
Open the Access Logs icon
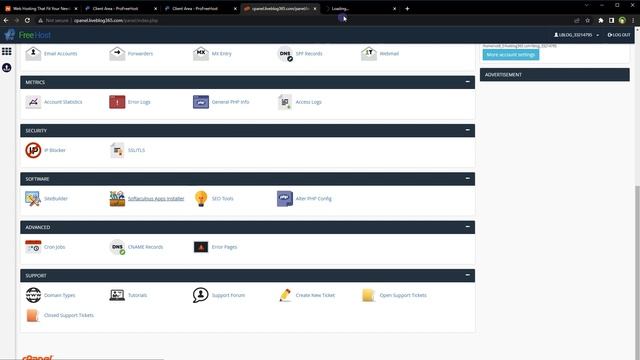point(285,102)
